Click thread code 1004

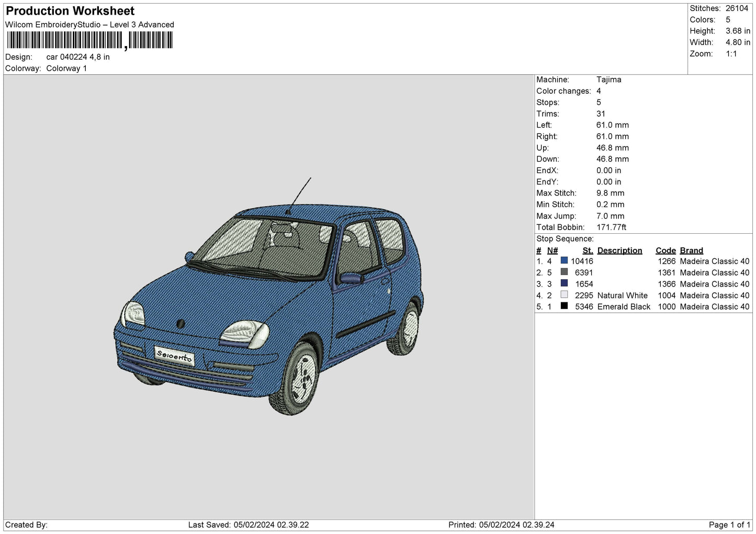point(667,296)
